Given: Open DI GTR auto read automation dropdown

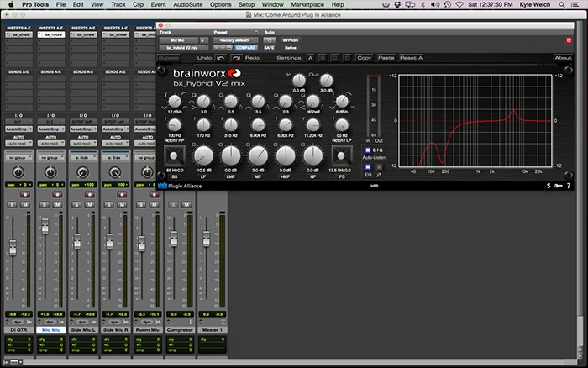Looking at the screenshot, I should click(18, 144).
